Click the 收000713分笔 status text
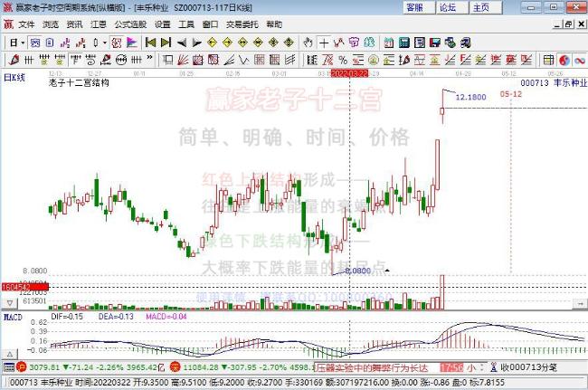Screen dimensions: 588x390 pyautogui.click(x=529, y=367)
